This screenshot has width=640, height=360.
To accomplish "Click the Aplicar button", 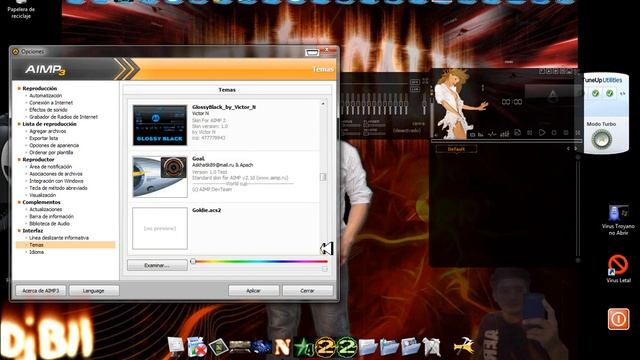I will (x=253, y=291).
